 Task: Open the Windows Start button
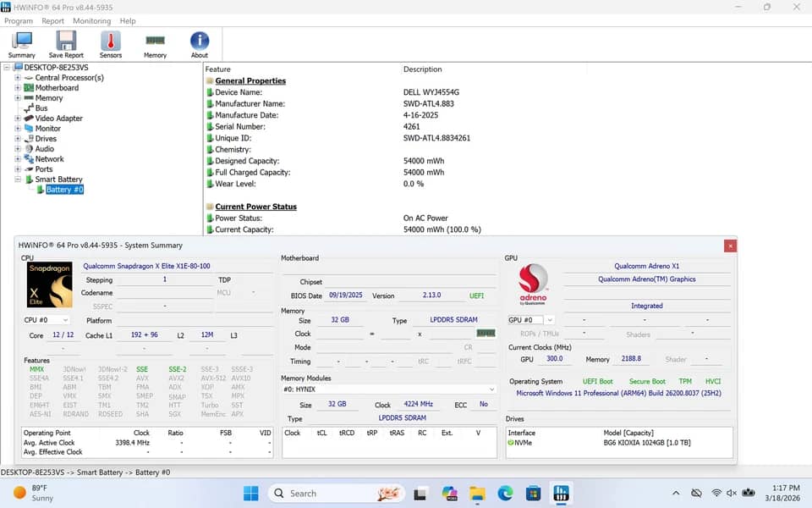pos(250,494)
